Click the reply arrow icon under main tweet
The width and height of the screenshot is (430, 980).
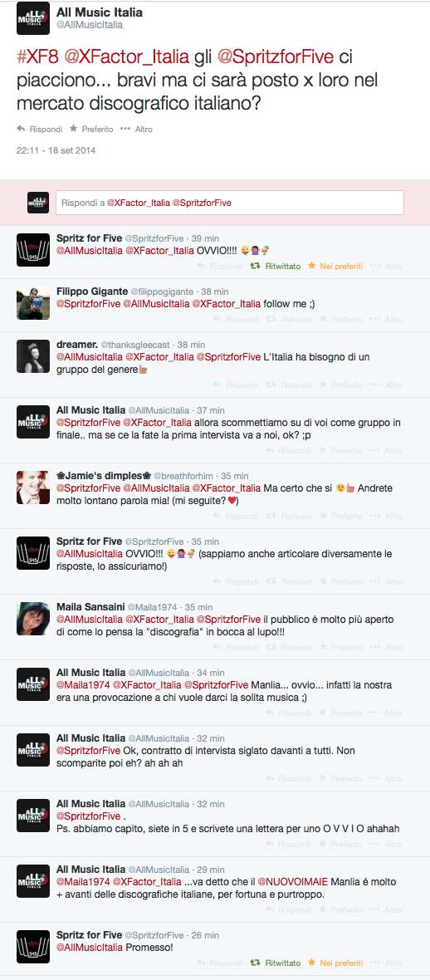pos(21,129)
